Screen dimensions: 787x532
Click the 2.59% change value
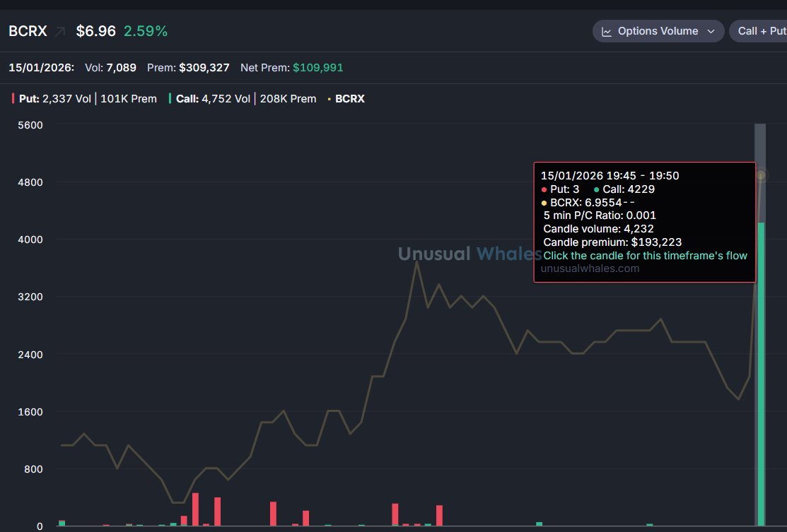coord(146,31)
